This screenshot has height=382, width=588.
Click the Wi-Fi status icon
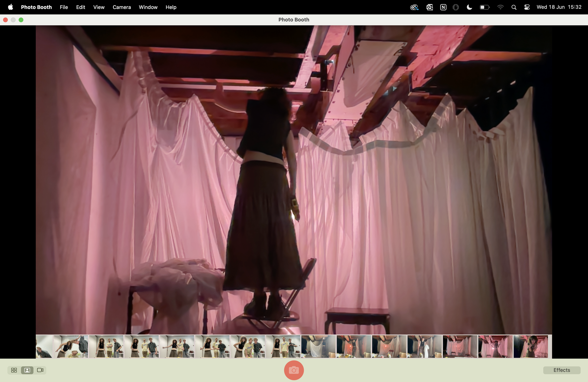click(x=500, y=7)
